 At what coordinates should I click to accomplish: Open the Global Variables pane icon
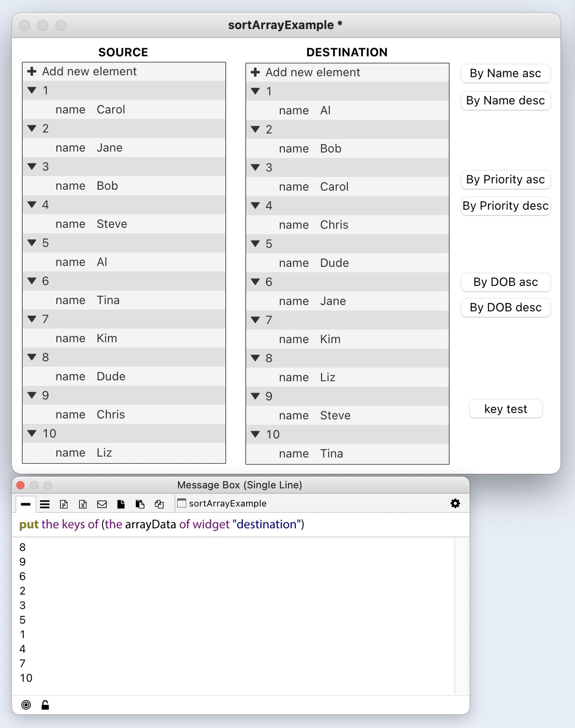[83, 504]
